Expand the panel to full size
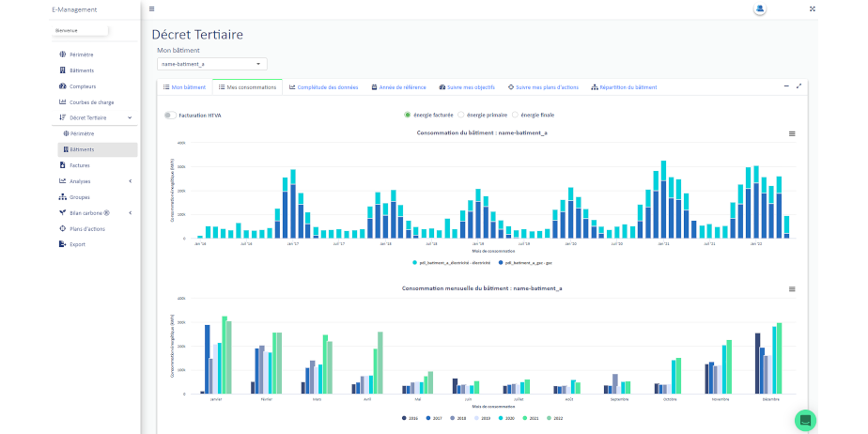The height and width of the screenshot is (434, 868). click(x=798, y=85)
